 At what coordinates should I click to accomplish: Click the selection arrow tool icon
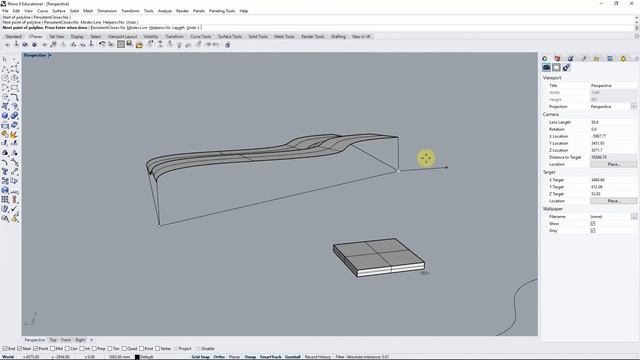pyautogui.click(x=5, y=59)
